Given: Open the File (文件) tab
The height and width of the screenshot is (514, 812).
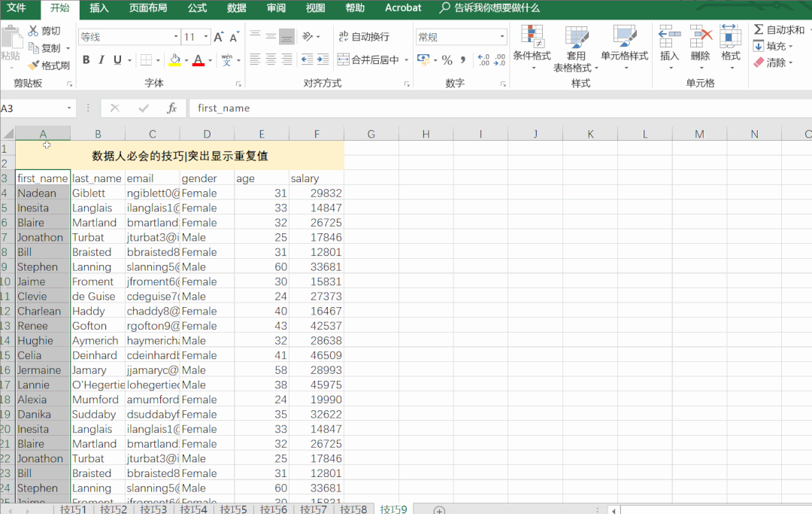Looking at the screenshot, I should tap(16, 8).
